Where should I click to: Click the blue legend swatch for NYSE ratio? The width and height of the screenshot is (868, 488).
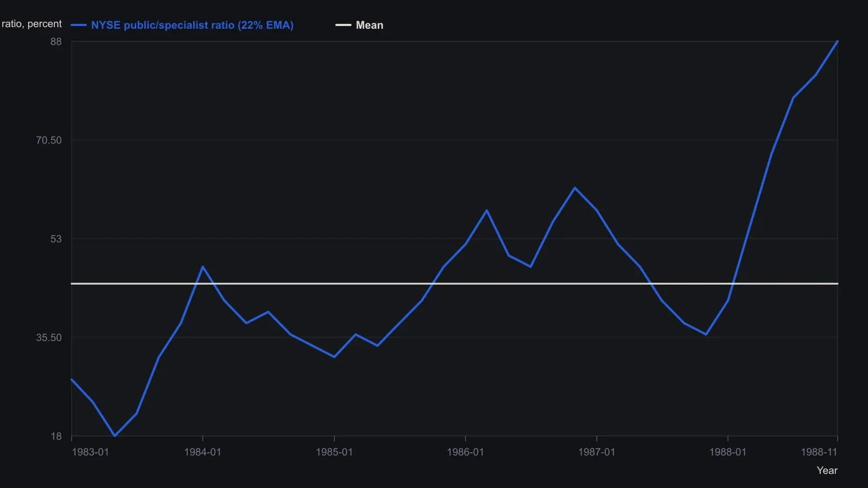tap(79, 25)
